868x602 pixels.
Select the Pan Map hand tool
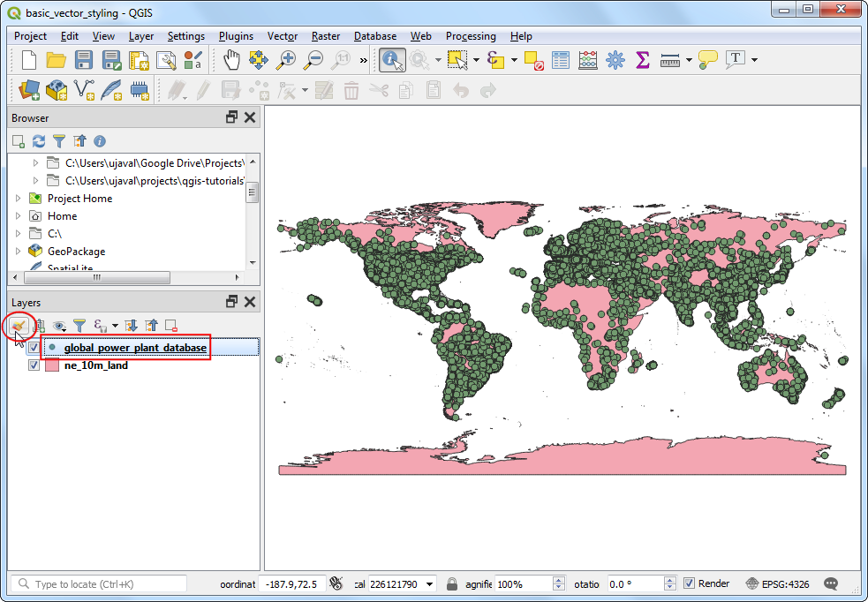coord(230,60)
